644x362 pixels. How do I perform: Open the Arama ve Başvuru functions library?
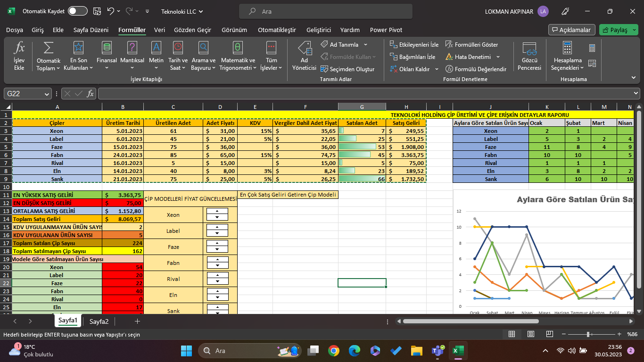click(x=203, y=56)
